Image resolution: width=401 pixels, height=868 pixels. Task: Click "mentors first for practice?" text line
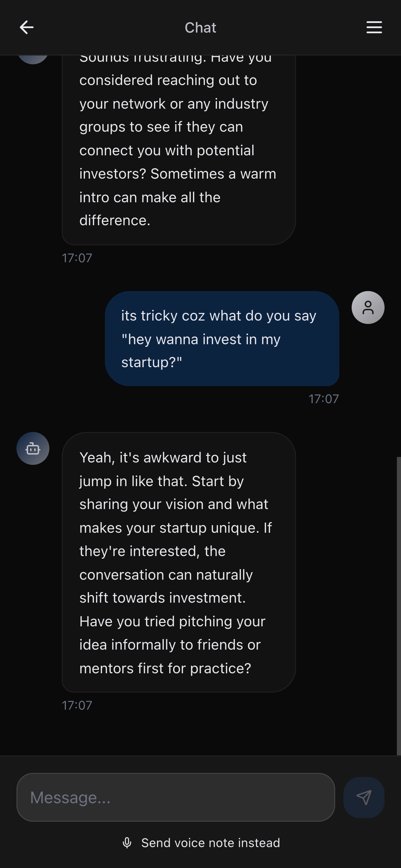click(165, 668)
